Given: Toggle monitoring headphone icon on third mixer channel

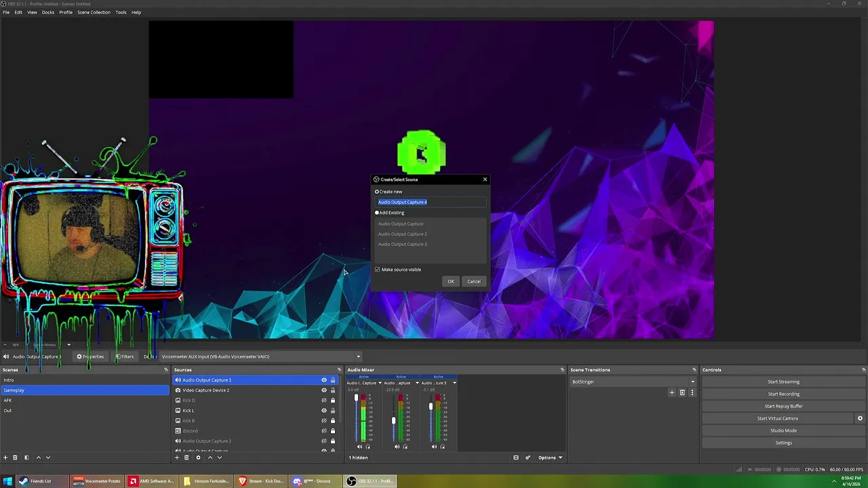Looking at the screenshot, I should [442, 447].
